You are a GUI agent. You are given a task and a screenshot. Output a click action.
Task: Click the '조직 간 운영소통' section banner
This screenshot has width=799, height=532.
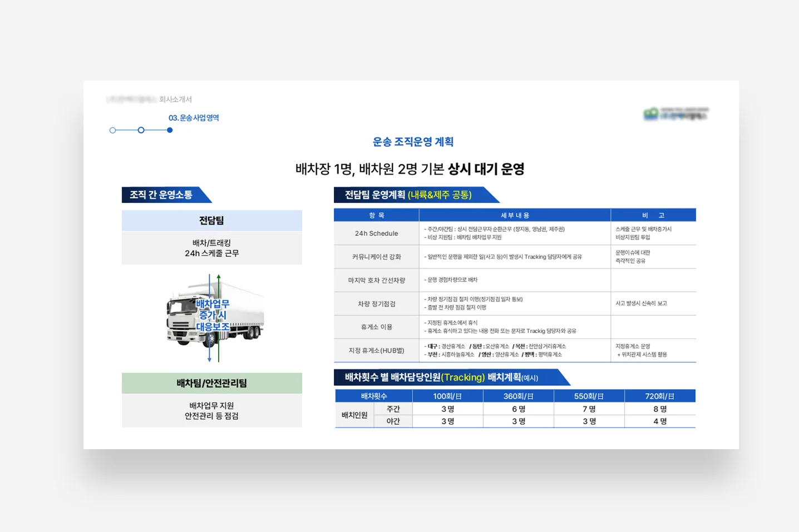click(x=166, y=195)
